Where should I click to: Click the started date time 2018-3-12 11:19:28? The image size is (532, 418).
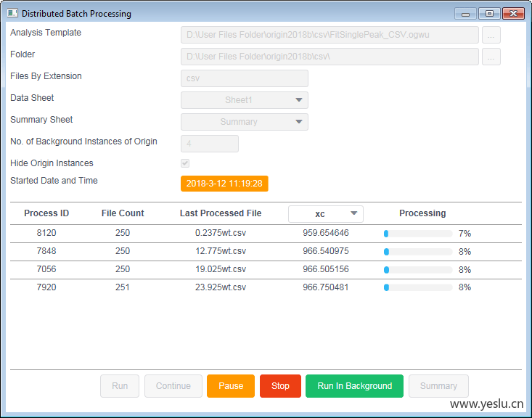[x=224, y=184]
